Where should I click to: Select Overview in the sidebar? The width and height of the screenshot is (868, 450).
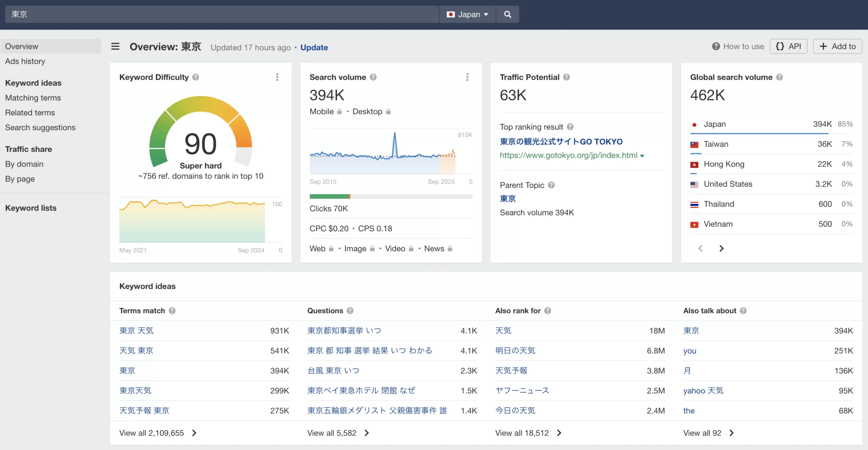coord(51,46)
